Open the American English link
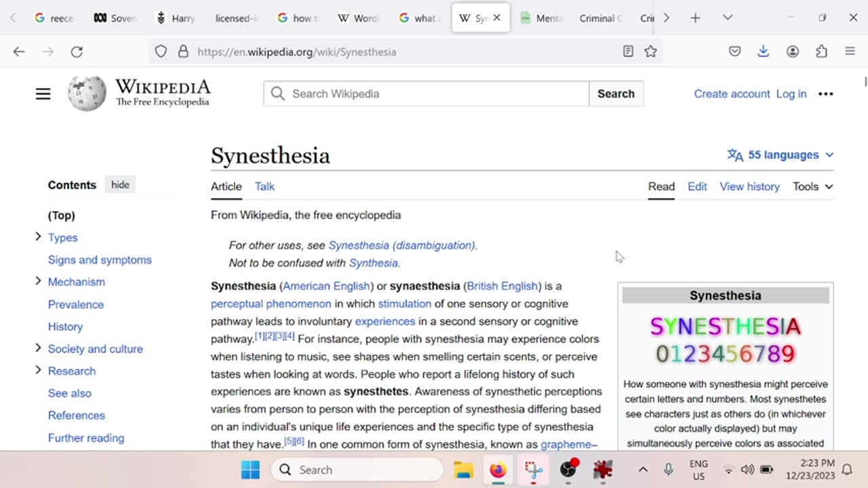 (x=327, y=286)
